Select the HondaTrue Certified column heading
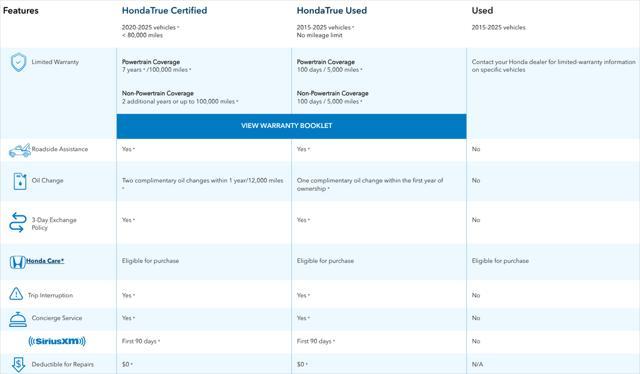 tap(164, 11)
